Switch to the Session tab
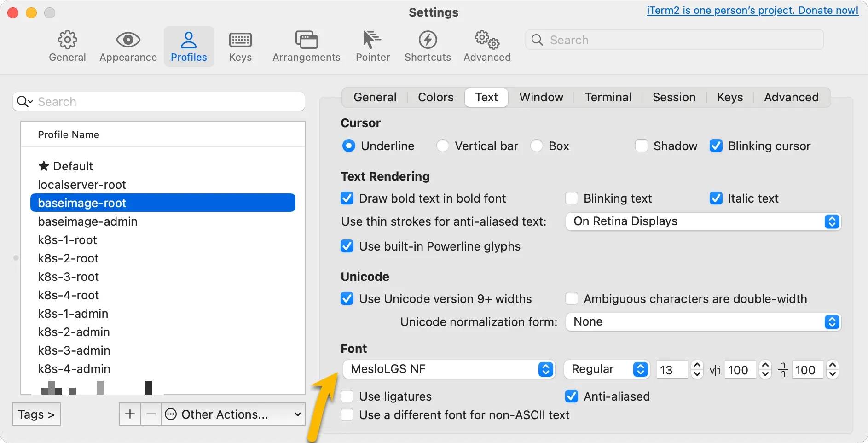 pos(673,97)
